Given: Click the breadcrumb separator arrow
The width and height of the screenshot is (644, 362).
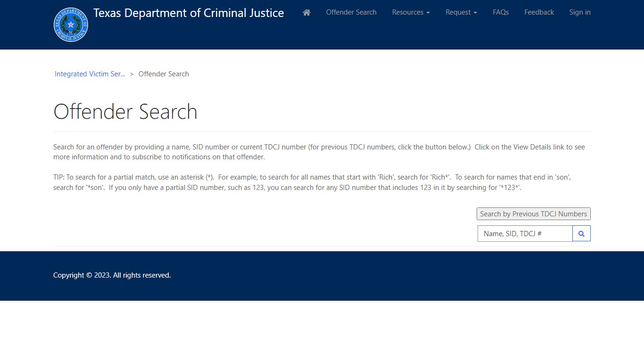Looking at the screenshot, I should click(132, 74).
